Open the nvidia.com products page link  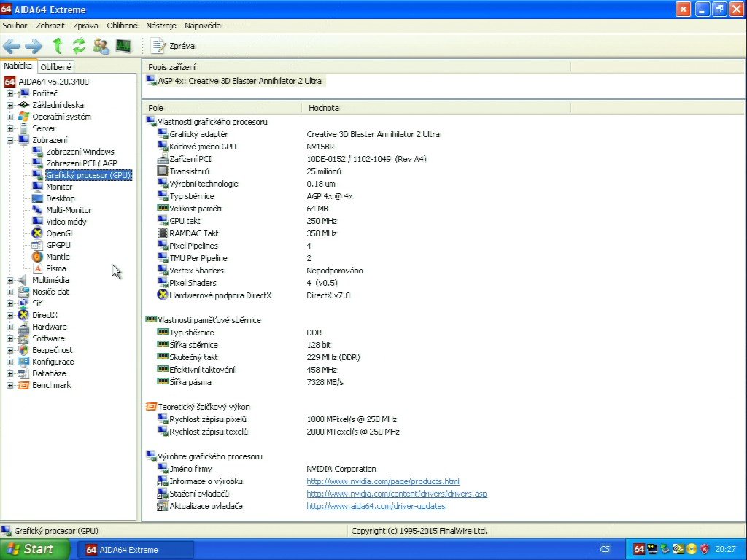click(383, 481)
